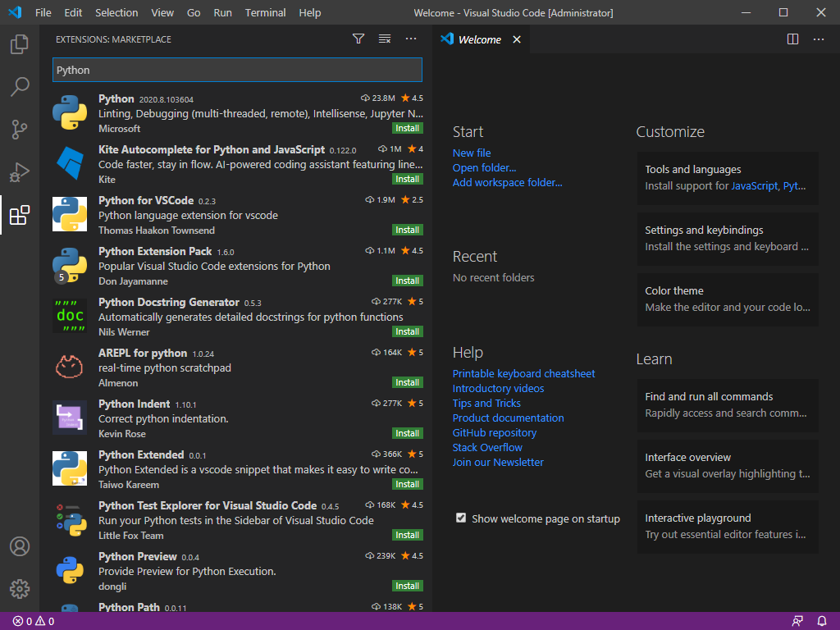840x630 pixels.
Task: Open the Selection menu
Action: pos(116,12)
